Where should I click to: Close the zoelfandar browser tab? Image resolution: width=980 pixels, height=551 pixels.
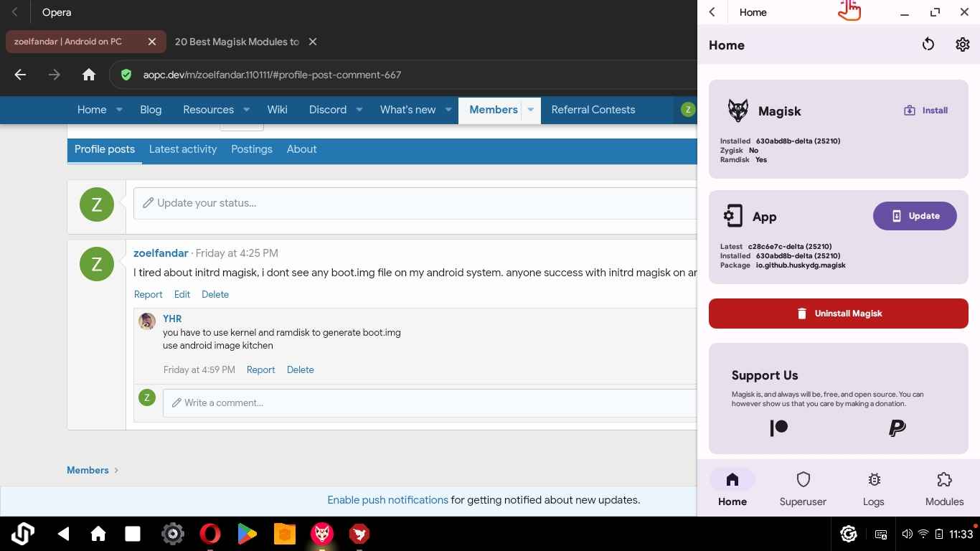pyautogui.click(x=152, y=42)
